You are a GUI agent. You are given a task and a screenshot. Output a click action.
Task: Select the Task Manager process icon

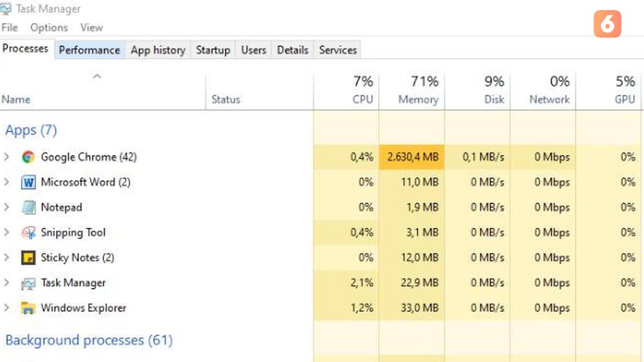[x=28, y=283]
